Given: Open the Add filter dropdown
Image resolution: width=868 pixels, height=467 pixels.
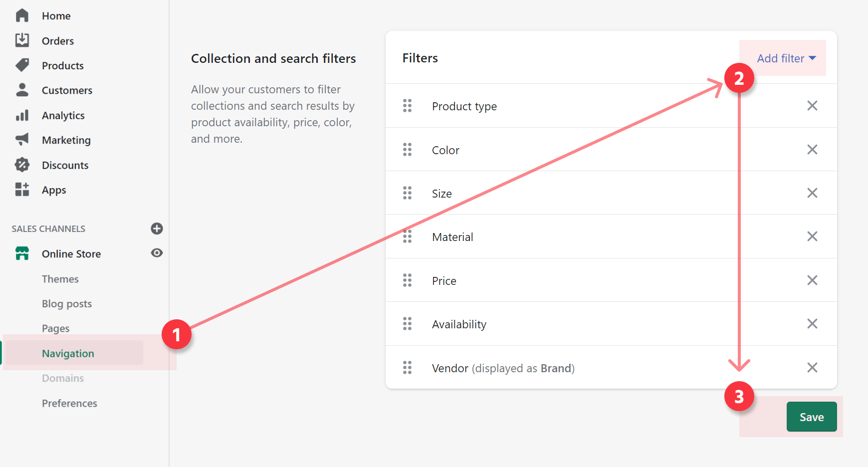Looking at the screenshot, I should tap(786, 58).
